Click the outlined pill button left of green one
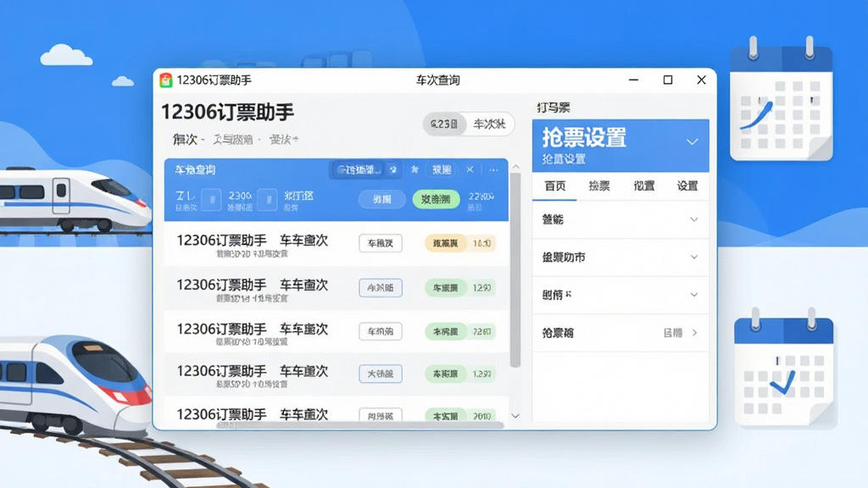The width and height of the screenshot is (868, 488). pyautogui.click(x=381, y=199)
